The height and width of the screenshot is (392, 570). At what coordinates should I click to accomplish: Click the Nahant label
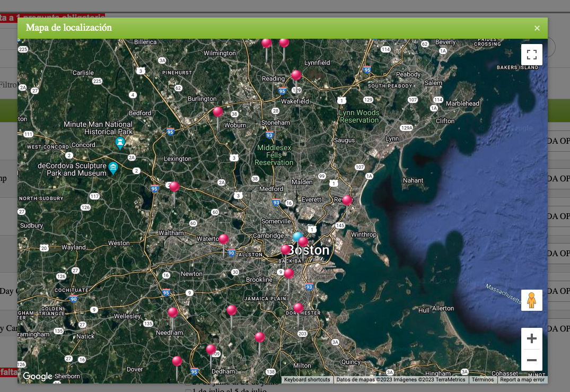click(413, 180)
